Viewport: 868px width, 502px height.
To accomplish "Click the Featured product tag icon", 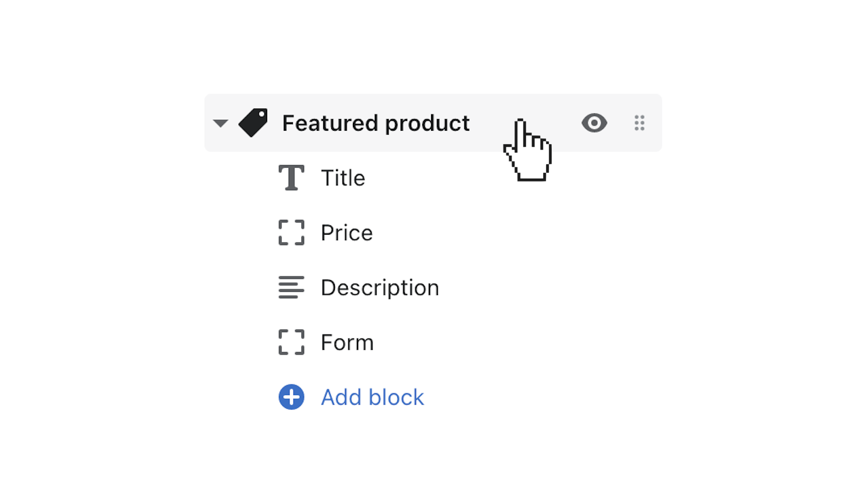I will [253, 123].
